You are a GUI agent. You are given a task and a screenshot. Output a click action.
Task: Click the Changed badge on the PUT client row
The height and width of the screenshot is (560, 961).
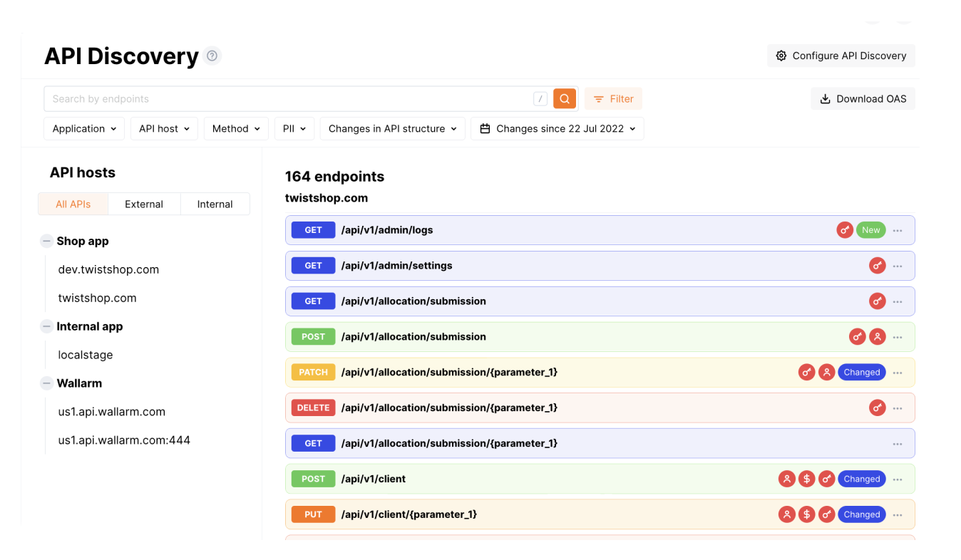[862, 514]
